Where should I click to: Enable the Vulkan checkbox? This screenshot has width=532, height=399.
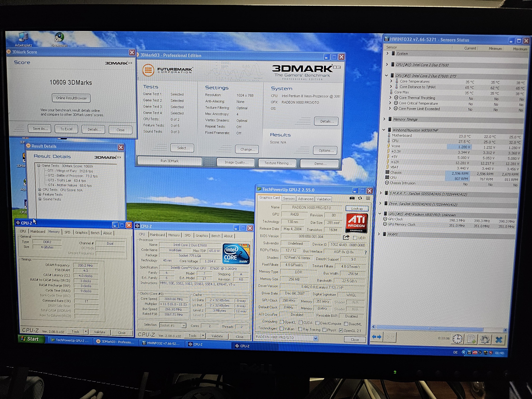(x=282, y=329)
